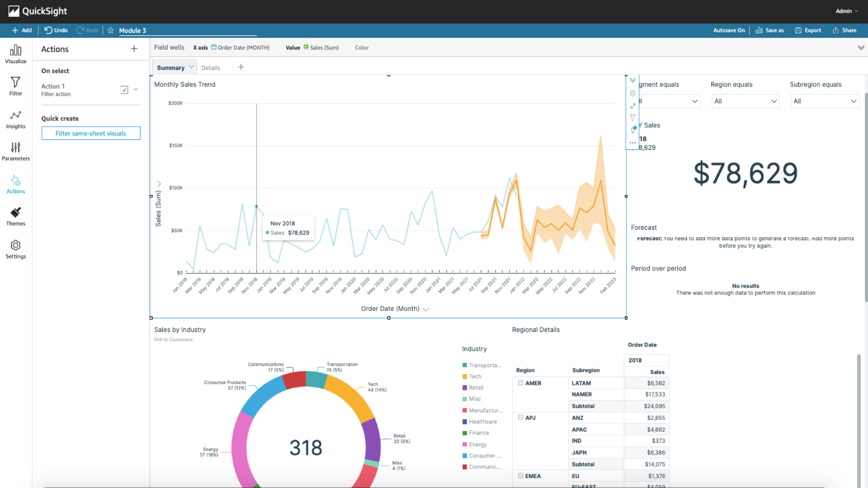Screen dimensions: 868x488
Task: Click the Monthly Sales Trend title
Action: 184,84
